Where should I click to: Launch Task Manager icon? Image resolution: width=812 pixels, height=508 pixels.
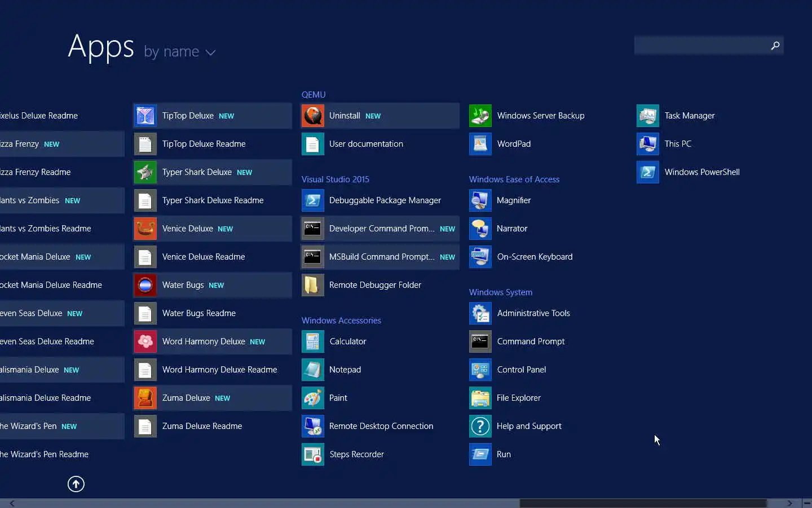647,116
